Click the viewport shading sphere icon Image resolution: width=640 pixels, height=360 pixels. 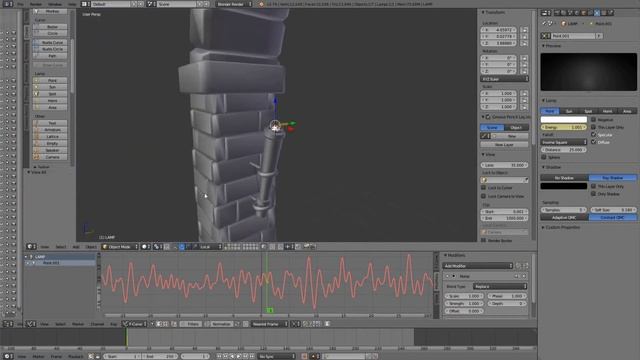click(x=145, y=247)
